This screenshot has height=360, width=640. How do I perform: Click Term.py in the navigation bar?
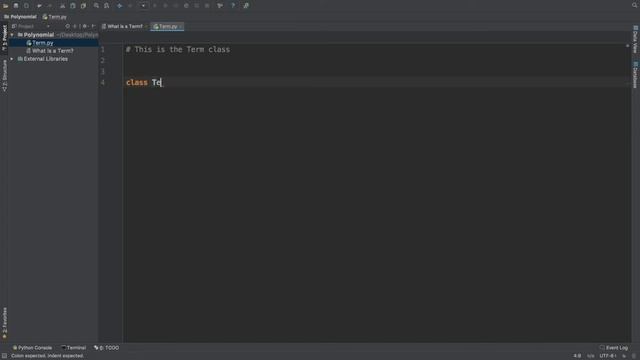coord(55,17)
